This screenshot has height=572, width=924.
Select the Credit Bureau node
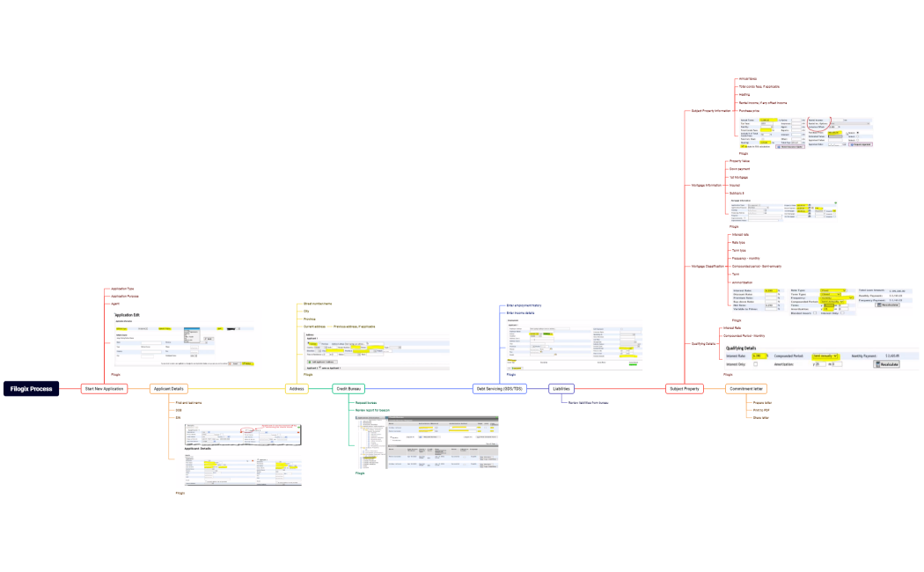(x=350, y=388)
